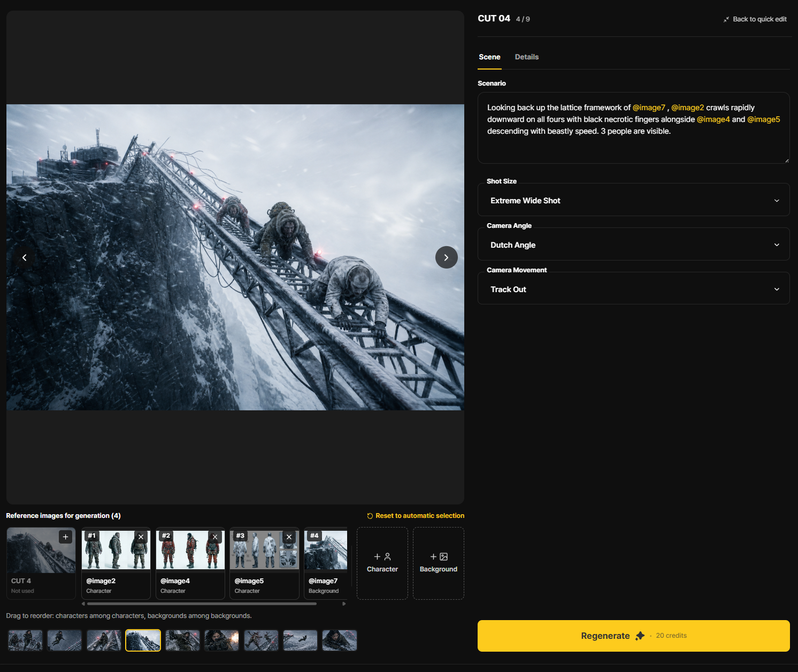Remove @image4 reference with its X
Viewport: 798px width, 672px height.
coord(214,537)
